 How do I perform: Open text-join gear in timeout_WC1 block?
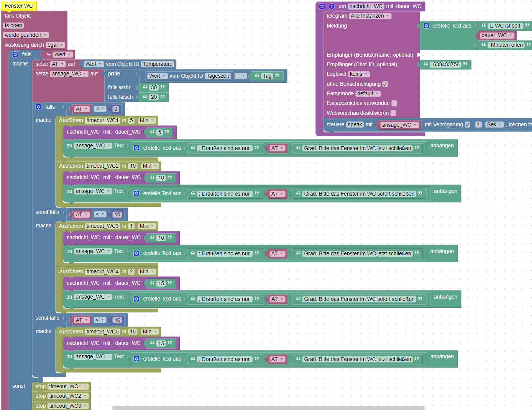(136, 148)
